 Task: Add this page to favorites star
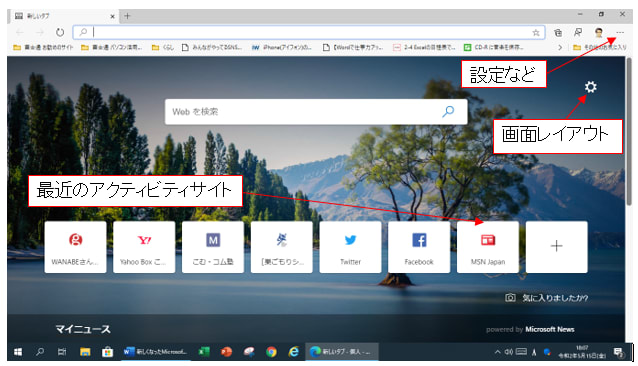[x=536, y=33]
